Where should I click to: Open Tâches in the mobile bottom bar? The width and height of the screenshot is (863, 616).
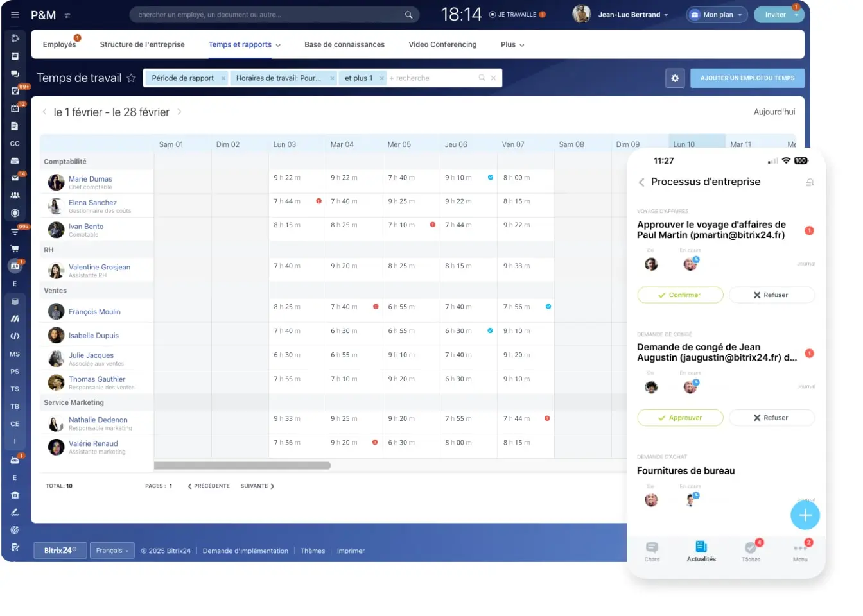[751, 551]
